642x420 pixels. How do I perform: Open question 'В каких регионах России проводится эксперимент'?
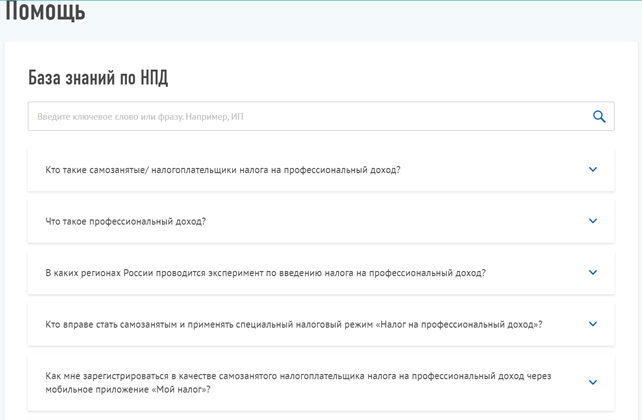tap(265, 273)
